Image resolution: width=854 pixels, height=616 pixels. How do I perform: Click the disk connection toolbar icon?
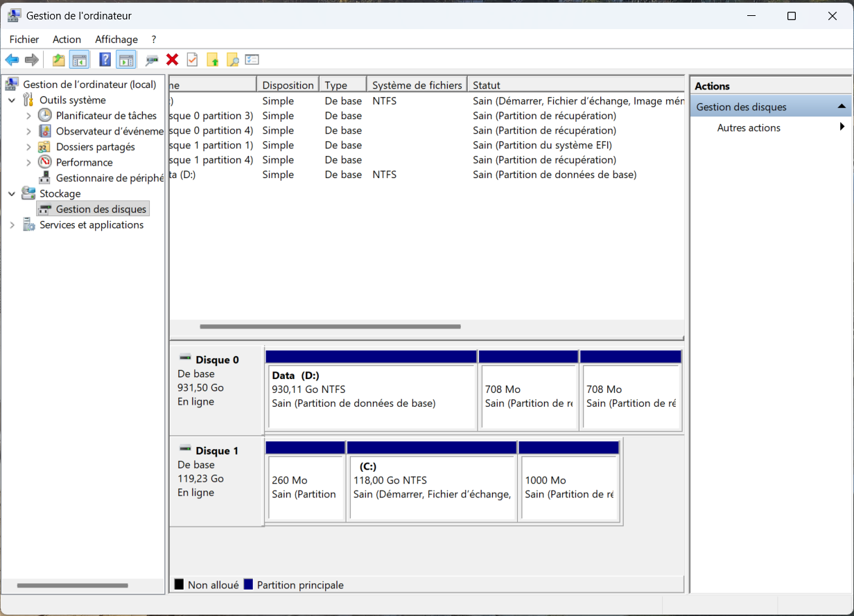151,60
